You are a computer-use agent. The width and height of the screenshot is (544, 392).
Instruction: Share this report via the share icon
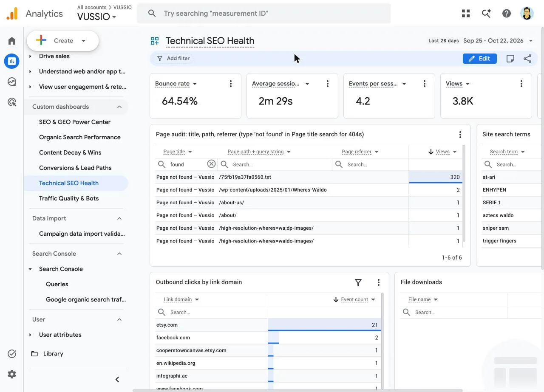coord(527,59)
